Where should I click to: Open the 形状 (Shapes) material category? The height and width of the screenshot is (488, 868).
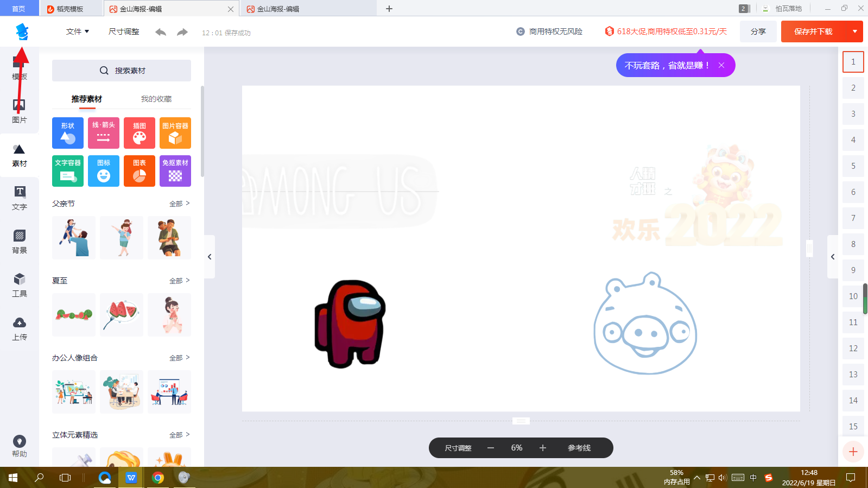click(68, 133)
